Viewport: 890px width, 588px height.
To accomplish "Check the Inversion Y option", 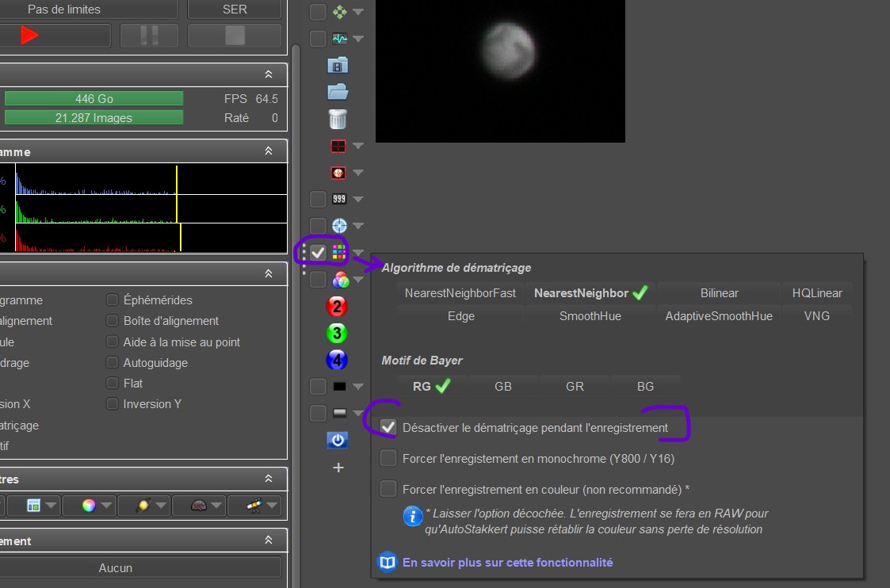I will (x=113, y=403).
